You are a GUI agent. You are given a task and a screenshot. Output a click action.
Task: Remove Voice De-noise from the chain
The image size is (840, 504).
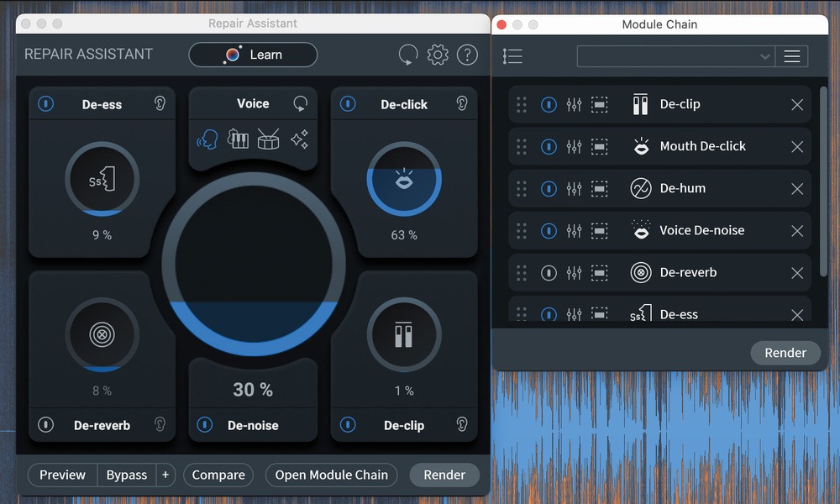click(797, 231)
